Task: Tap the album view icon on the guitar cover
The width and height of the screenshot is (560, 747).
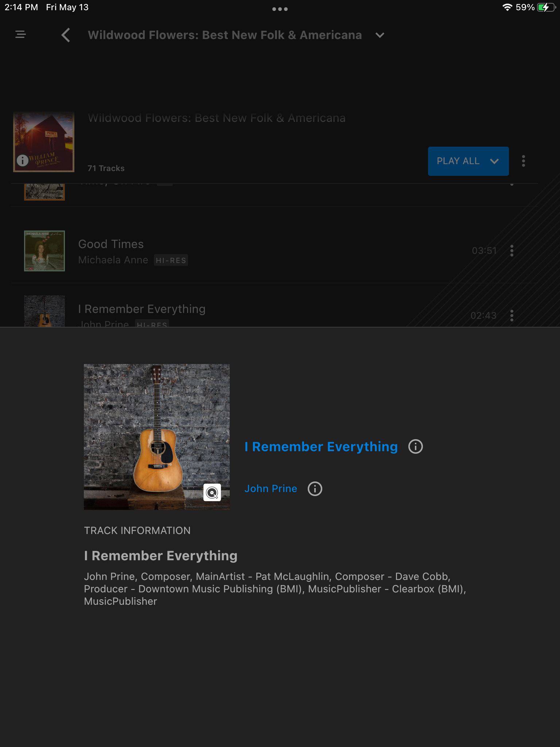Action: coord(212,492)
